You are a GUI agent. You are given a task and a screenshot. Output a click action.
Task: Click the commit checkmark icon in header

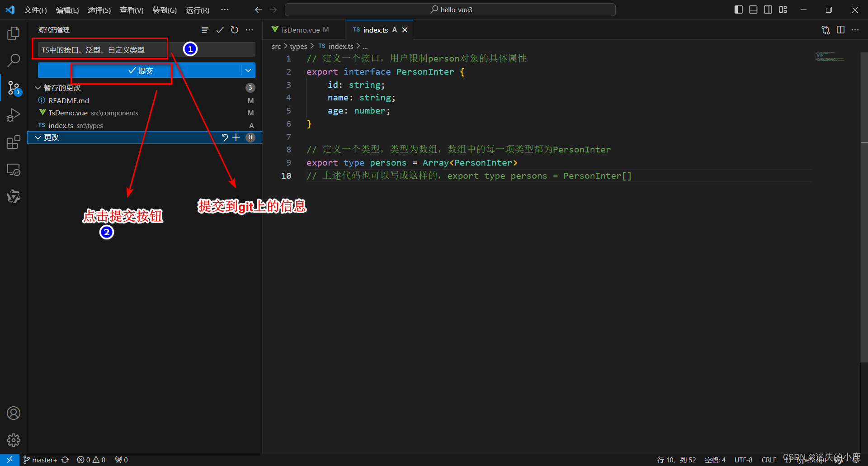(220, 30)
